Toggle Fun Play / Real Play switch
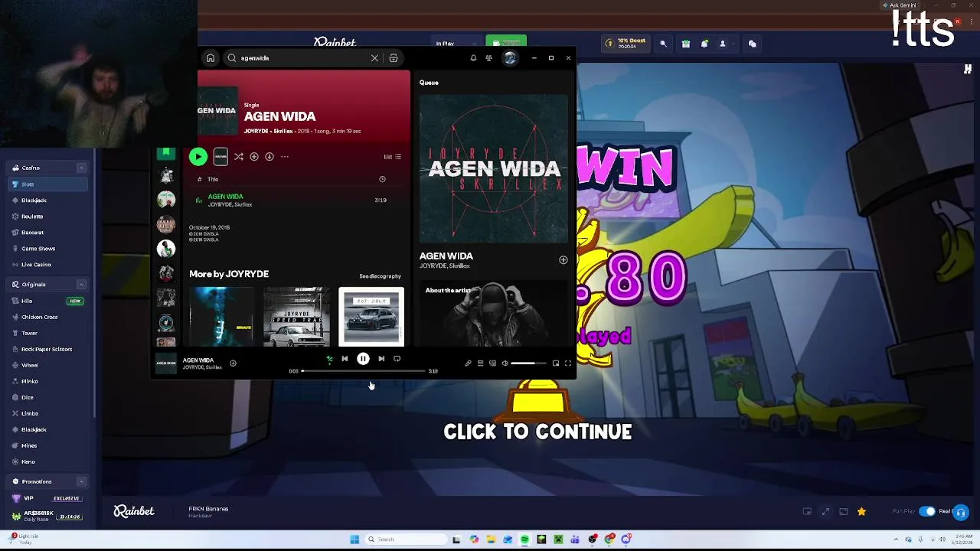This screenshot has height=551, width=980. tap(926, 512)
